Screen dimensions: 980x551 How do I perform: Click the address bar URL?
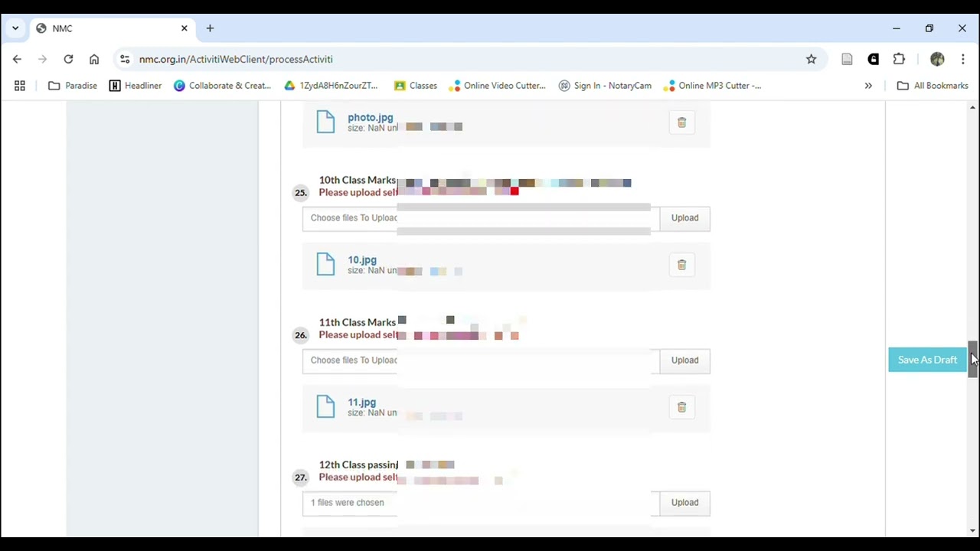pyautogui.click(x=236, y=59)
